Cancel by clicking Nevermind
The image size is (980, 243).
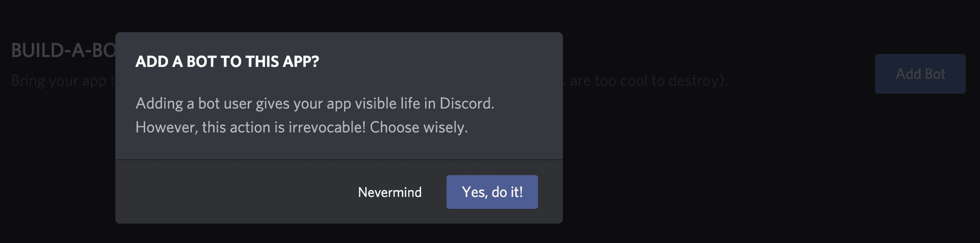[x=389, y=193]
